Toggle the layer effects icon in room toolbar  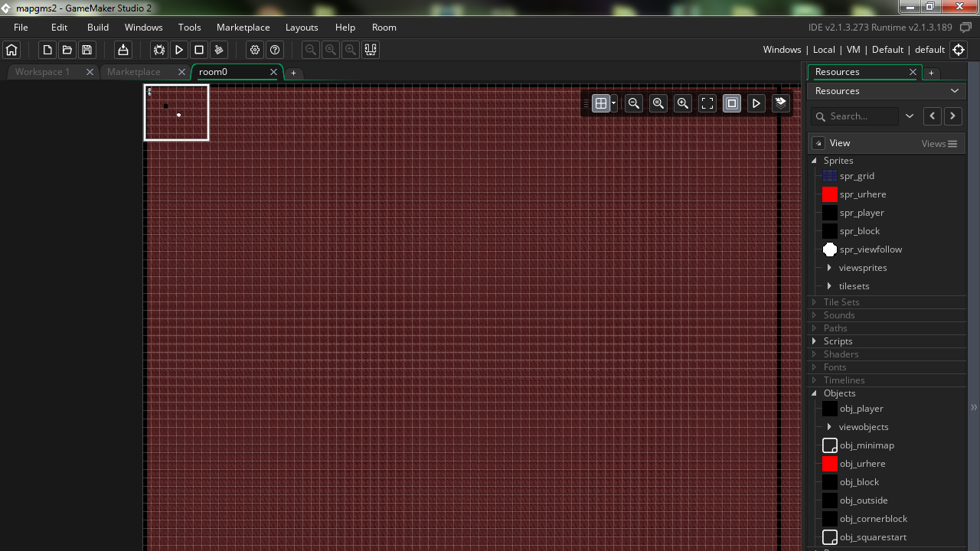(x=780, y=103)
